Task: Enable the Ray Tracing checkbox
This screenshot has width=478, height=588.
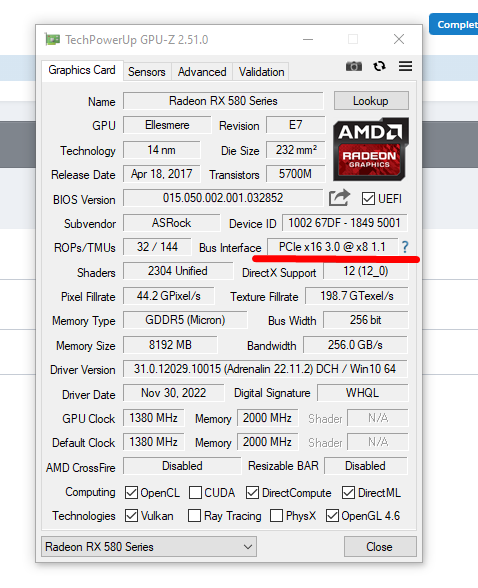Action: (x=194, y=516)
